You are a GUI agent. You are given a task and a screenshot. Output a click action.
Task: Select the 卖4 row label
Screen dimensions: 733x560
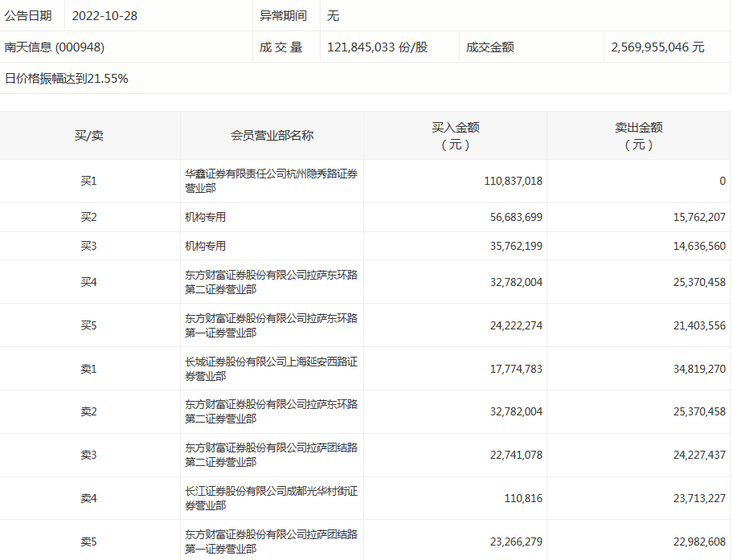(x=89, y=499)
